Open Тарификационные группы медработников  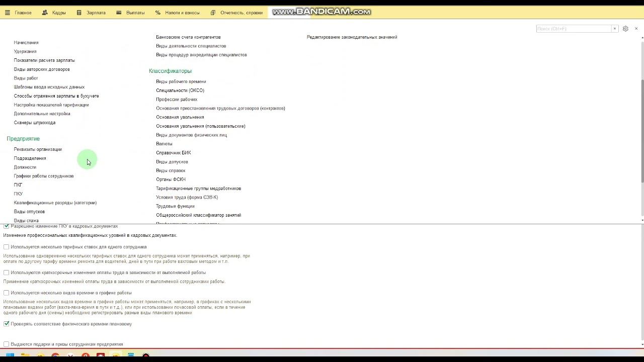pyautogui.click(x=198, y=189)
